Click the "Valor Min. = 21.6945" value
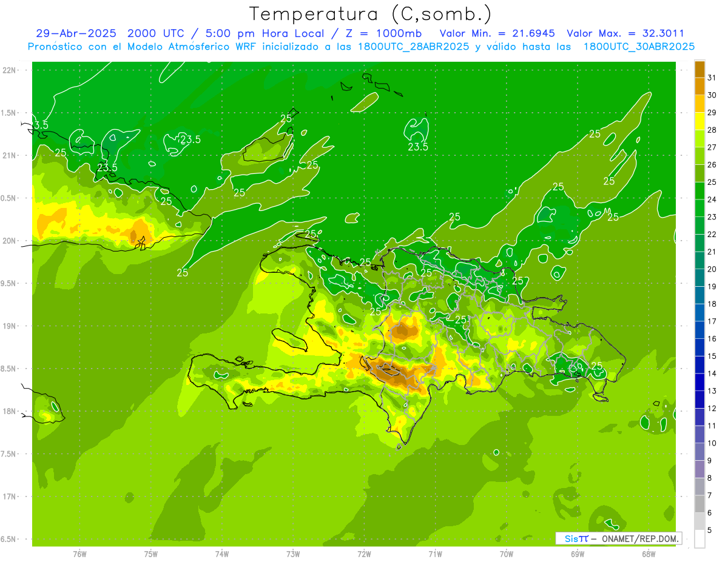 pyautogui.click(x=497, y=33)
